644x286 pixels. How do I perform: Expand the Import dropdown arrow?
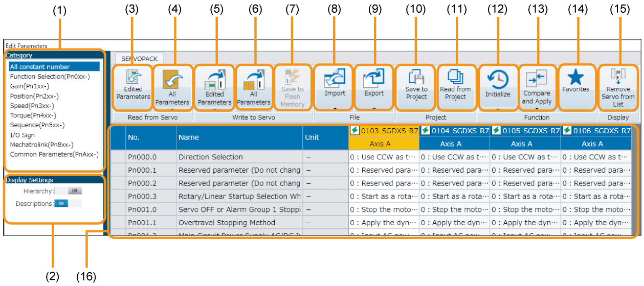335,108
